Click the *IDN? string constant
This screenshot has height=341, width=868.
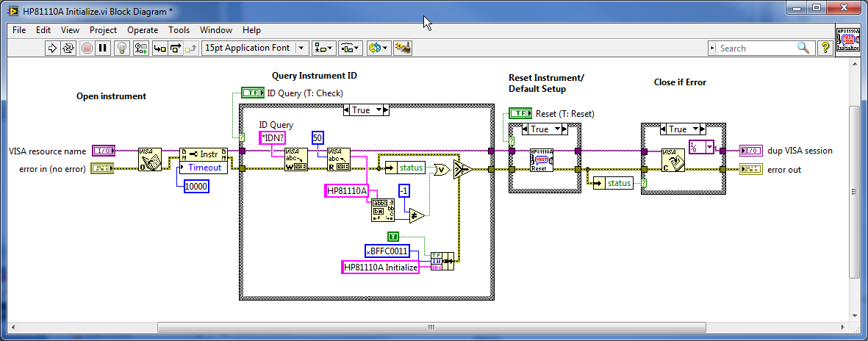273,137
